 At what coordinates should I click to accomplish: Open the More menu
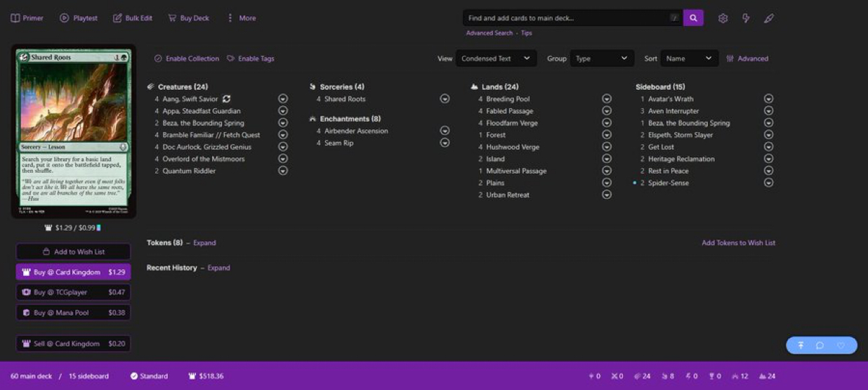(241, 18)
